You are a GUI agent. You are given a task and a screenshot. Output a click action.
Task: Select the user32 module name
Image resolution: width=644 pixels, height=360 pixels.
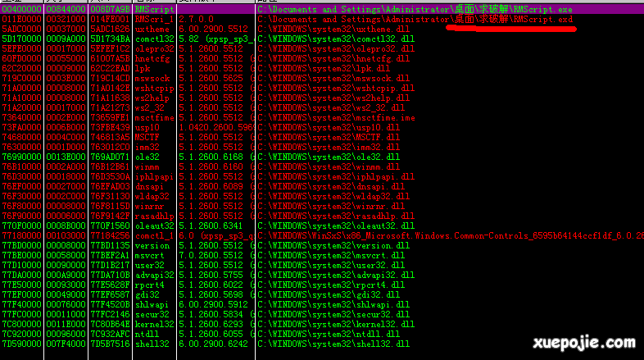[x=149, y=266]
